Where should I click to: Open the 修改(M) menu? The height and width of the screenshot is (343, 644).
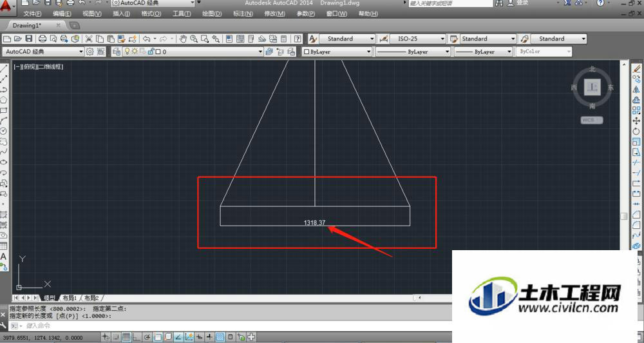click(x=275, y=14)
